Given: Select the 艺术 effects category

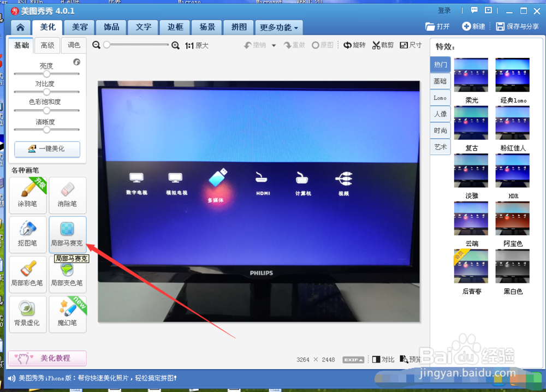Looking at the screenshot, I should (x=441, y=147).
